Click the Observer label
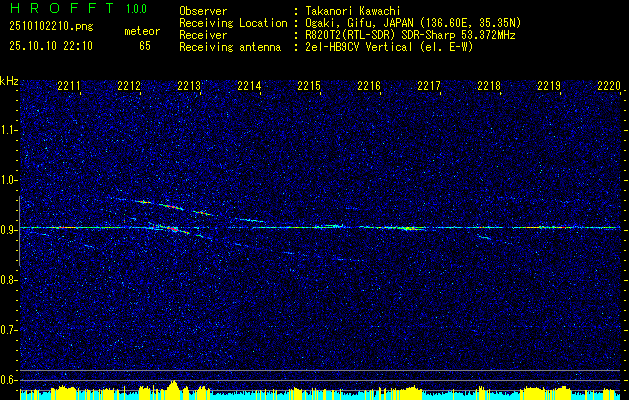Image resolution: width=629 pixels, height=400 pixels. click(x=203, y=11)
